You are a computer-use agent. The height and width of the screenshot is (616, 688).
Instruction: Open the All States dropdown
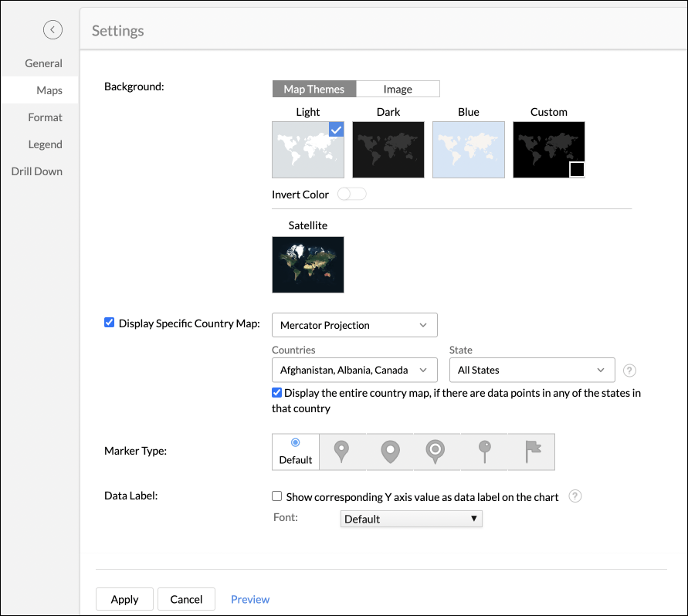[532, 370]
